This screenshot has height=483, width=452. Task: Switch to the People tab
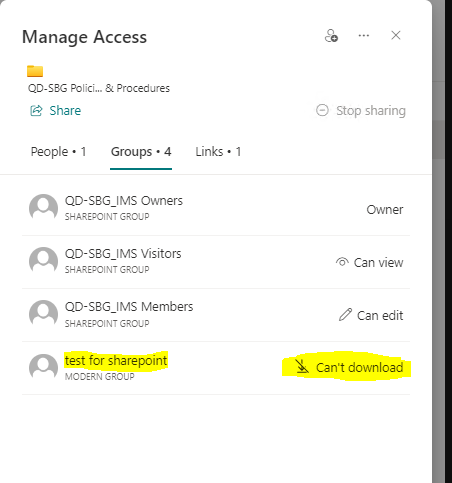click(x=58, y=152)
